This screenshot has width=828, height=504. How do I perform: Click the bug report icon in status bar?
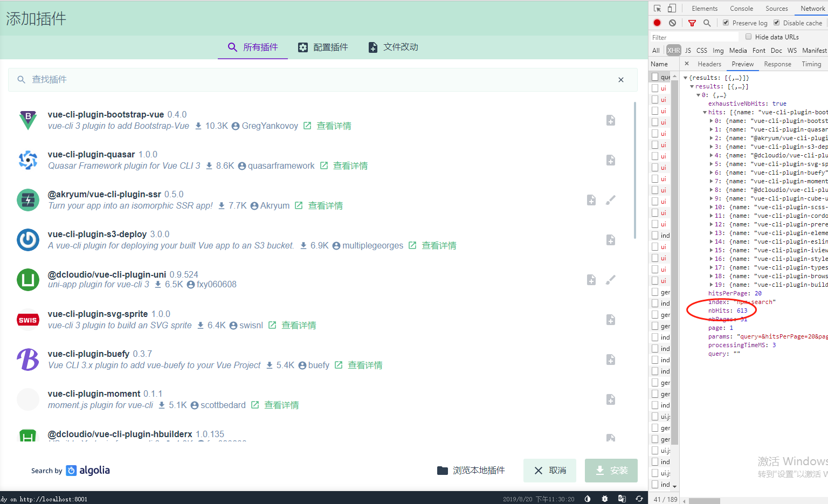click(x=605, y=499)
